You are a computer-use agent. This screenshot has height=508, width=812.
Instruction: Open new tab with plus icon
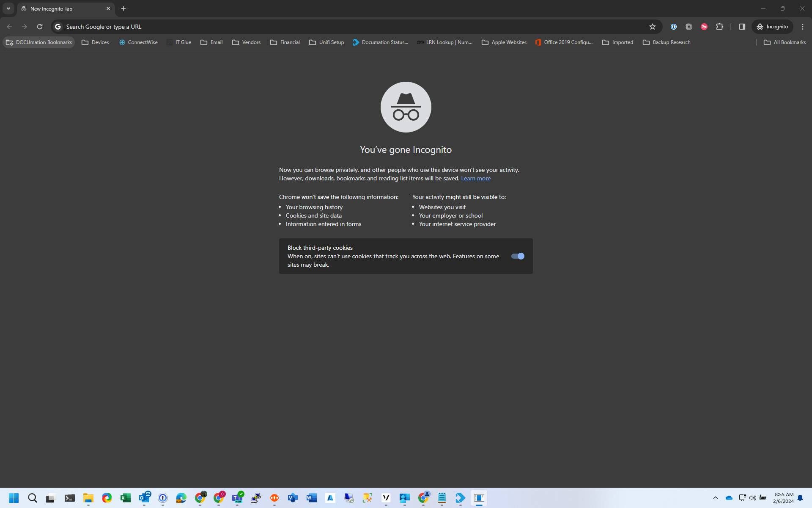tap(123, 8)
